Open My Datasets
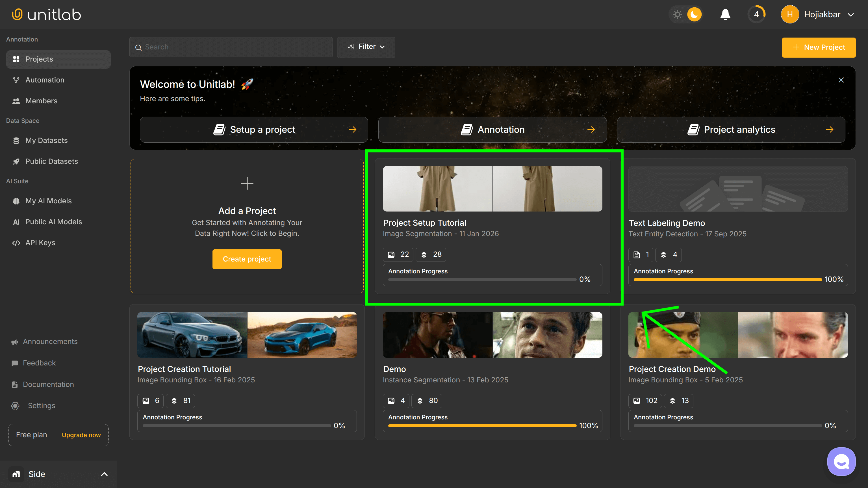 (46, 140)
